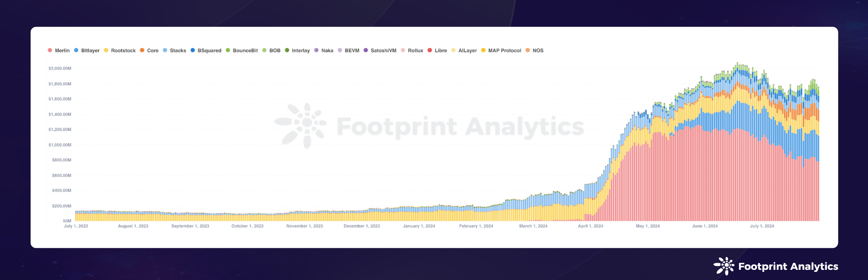Viewport: 868px width, 280px height.
Task: Click the $2,000.00M y-axis label
Action: click(60, 68)
